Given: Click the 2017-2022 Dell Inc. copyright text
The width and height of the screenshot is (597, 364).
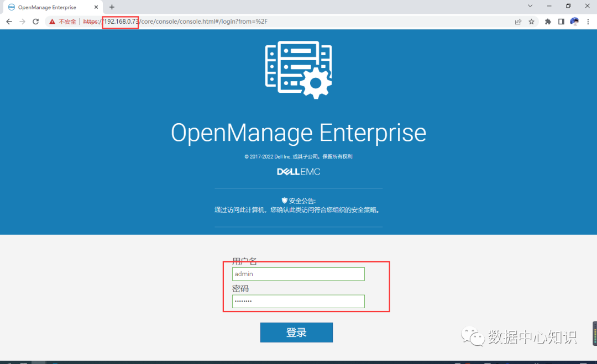Looking at the screenshot, I should point(298,157).
